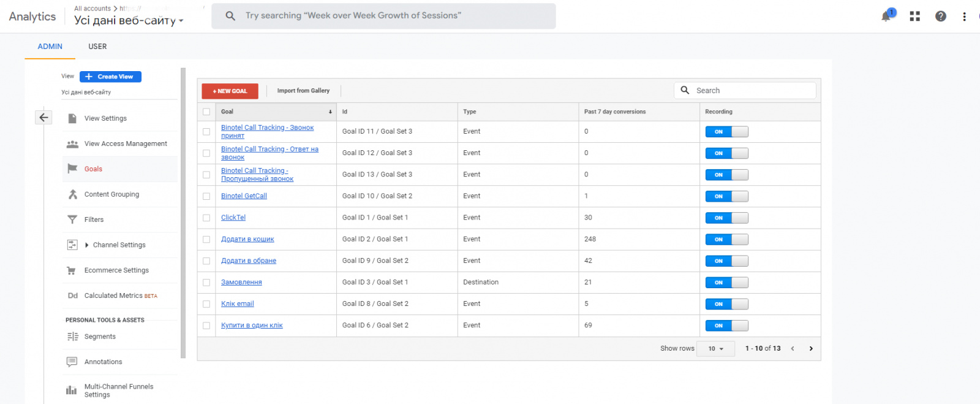Click the help question mark icon
980x404 pixels.
(940, 17)
